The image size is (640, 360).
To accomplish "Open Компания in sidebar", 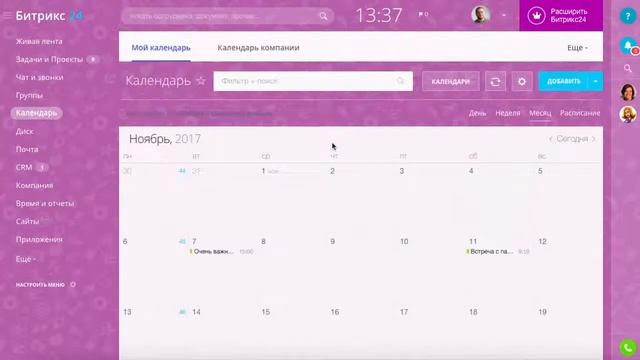I will pyautogui.click(x=34, y=185).
